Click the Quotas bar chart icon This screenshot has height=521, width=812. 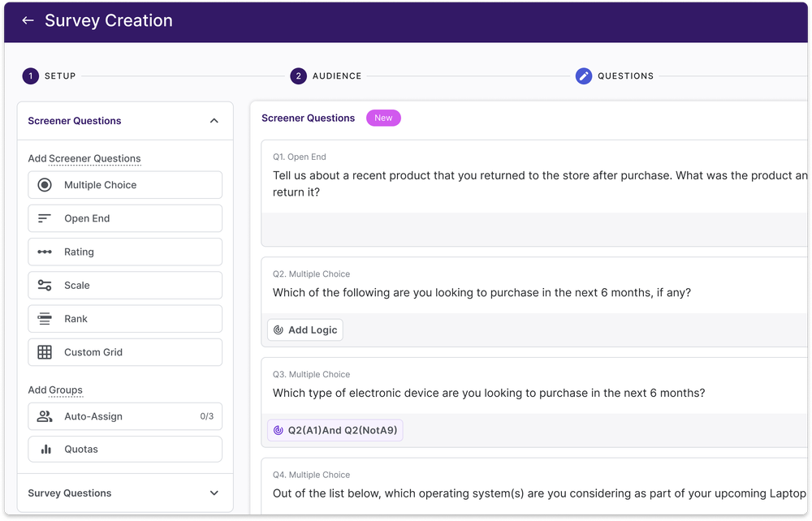46,449
